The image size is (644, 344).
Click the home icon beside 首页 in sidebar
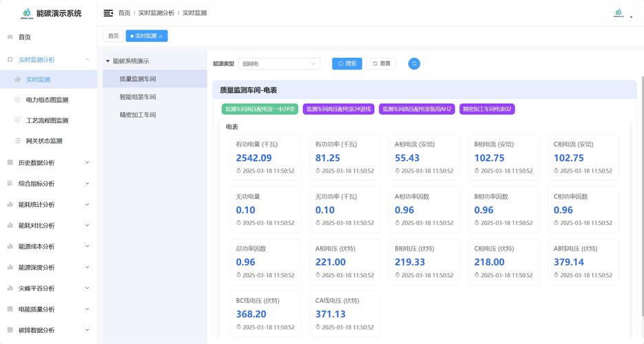10,37
